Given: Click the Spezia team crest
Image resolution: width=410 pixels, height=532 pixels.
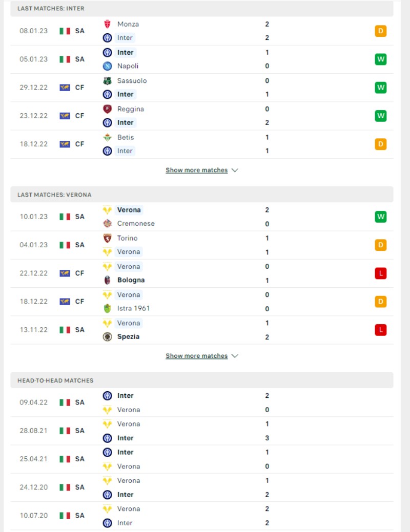Looking at the screenshot, I should (107, 336).
